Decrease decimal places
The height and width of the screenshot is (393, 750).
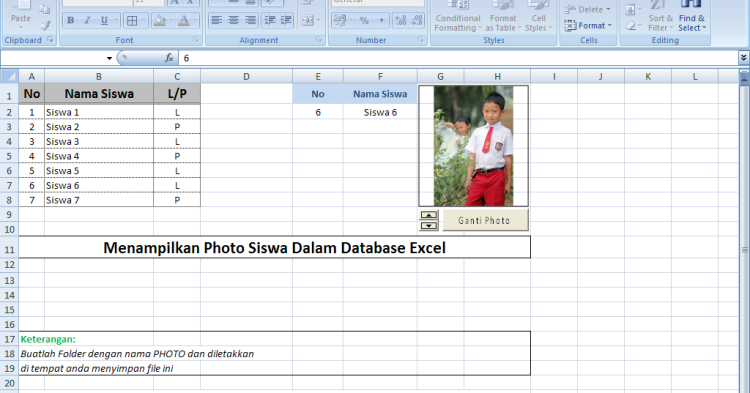(417, 21)
